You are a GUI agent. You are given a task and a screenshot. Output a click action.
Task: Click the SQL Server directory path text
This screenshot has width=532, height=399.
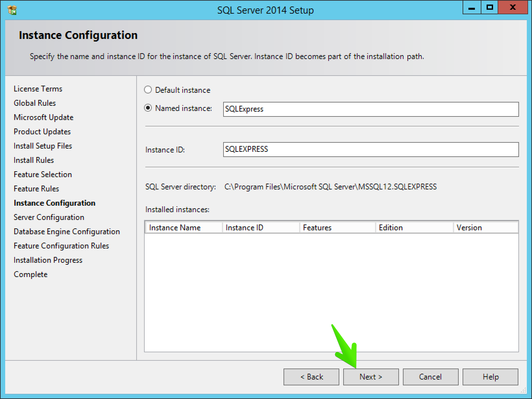pyautogui.click(x=331, y=187)
